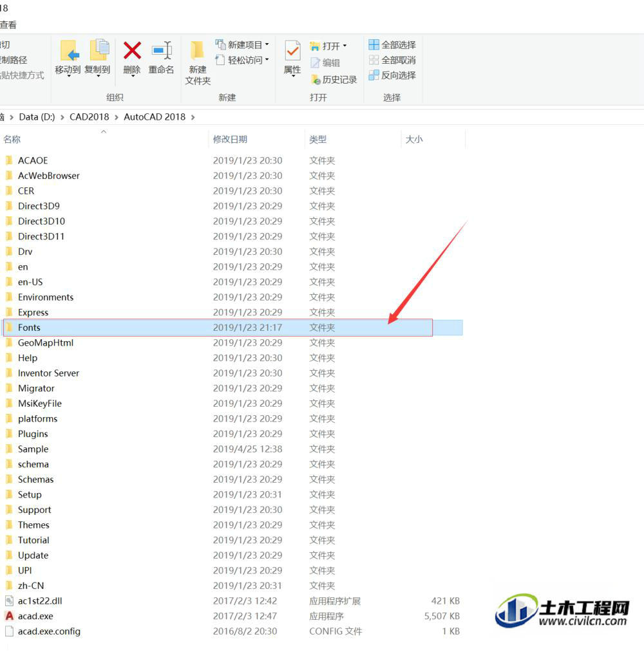Navigate to Data (D:) in the address bar
Image resolution: width=644 pixels, height=652 pixels.
pos(37,117)
